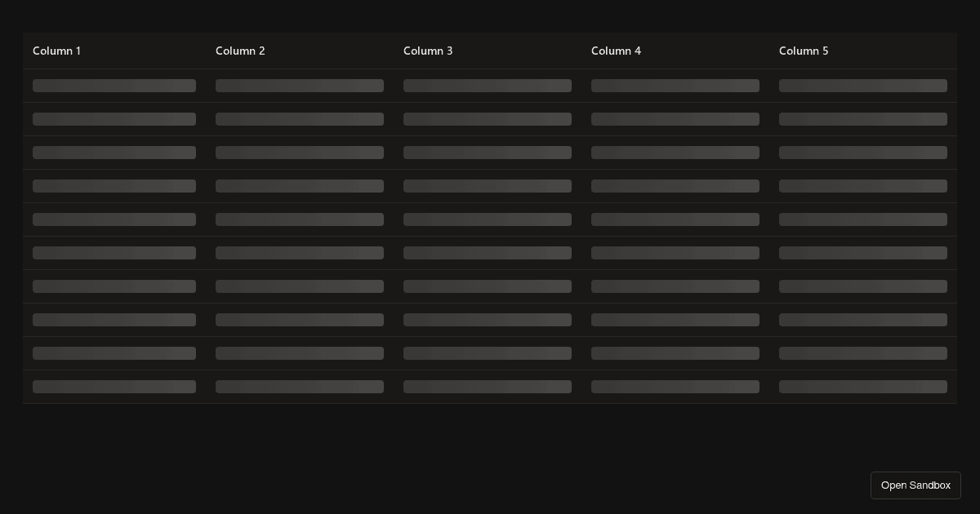980x514 pixels.
Task: Select the third loading row
Action: tap(490, 153)
